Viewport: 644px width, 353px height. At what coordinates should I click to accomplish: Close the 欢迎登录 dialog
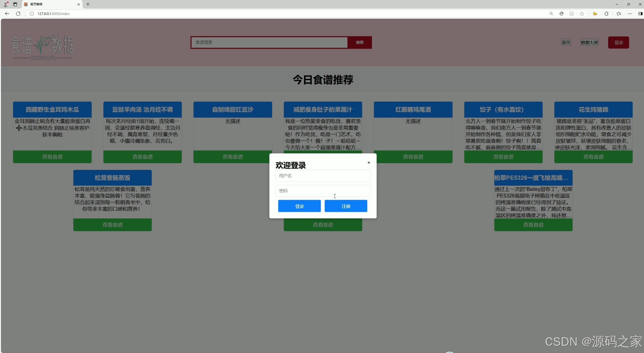coord(369,162)
